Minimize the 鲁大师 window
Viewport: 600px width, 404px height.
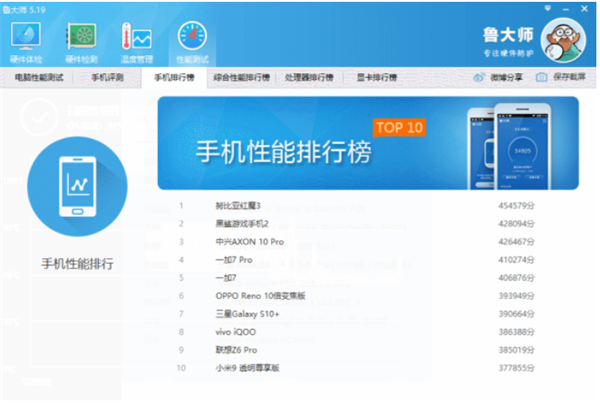(566, 9)
